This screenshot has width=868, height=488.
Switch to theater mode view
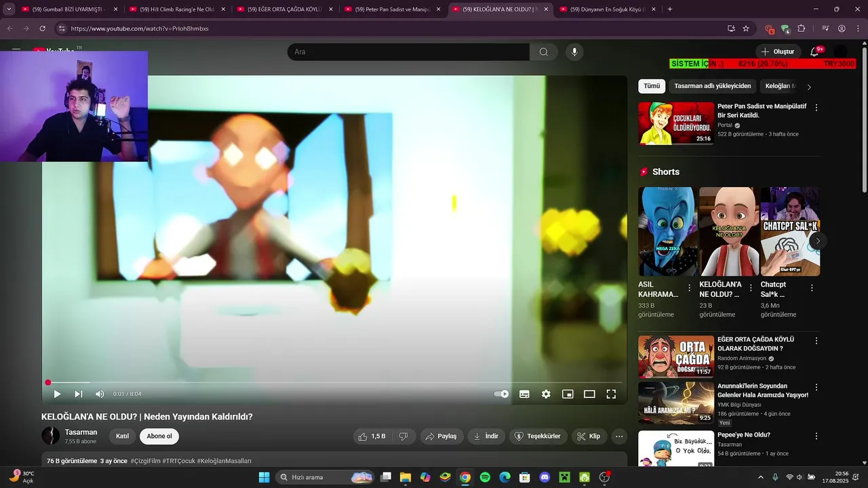589,394
